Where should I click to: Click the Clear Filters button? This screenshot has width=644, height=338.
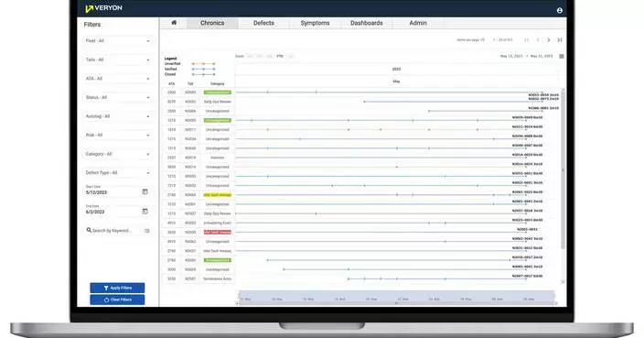[117, 300]
